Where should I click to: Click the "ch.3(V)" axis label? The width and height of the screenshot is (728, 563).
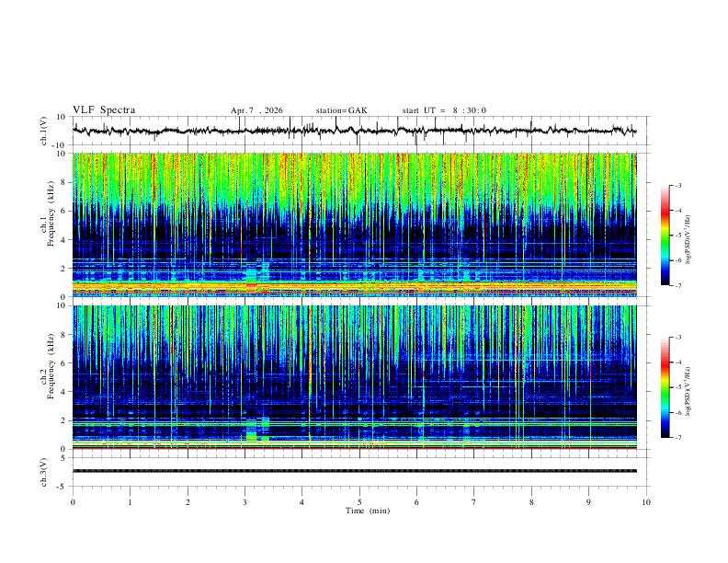pyautogui.click(x=44, y=472)
